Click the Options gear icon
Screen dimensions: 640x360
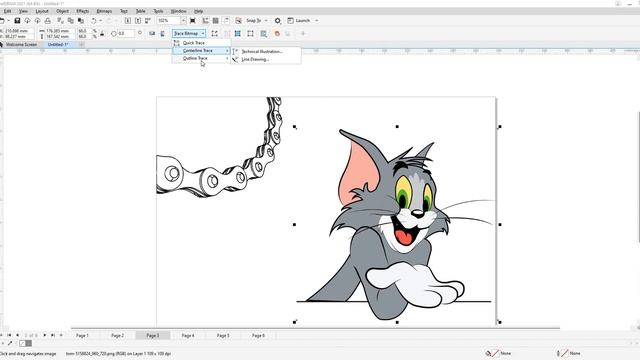click(x=278, y=20)
